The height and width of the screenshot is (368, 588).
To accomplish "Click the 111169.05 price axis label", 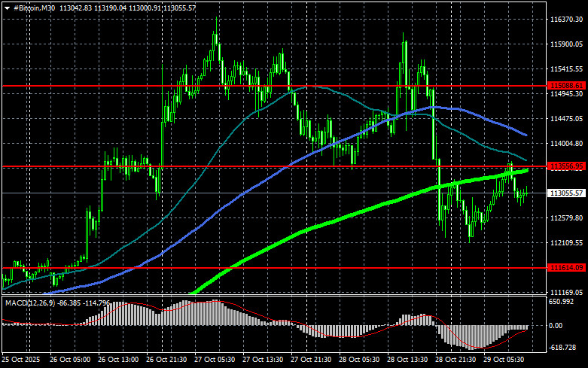I will 566,292.
